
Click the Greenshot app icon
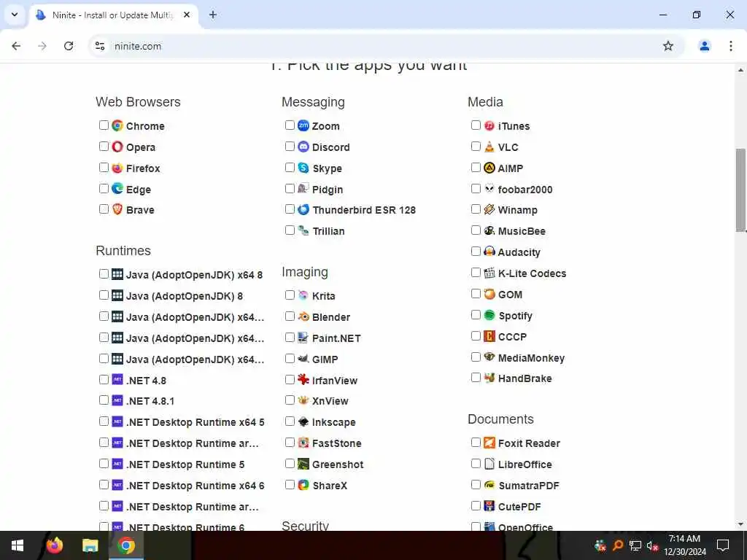[303, 464]
